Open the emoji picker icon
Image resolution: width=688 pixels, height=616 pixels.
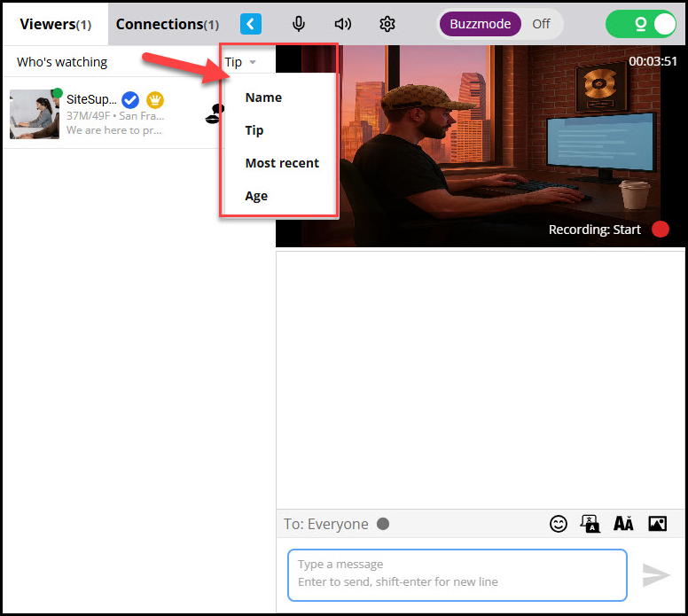pos(559,524)
